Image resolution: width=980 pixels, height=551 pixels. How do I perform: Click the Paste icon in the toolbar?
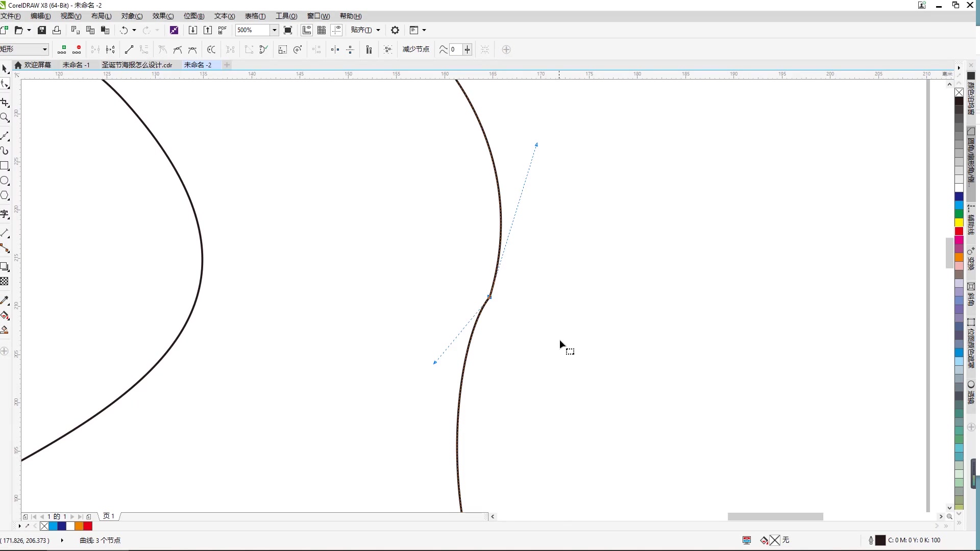105,30
